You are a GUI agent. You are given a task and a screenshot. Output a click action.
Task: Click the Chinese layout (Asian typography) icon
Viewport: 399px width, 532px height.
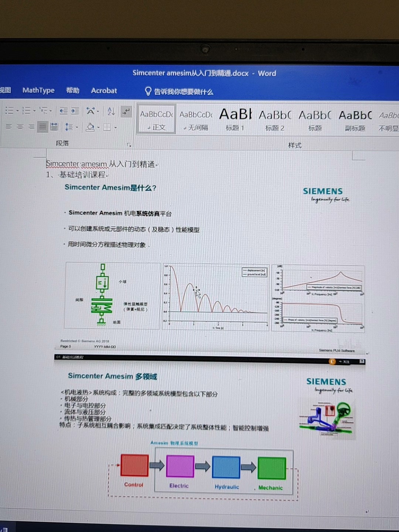tap(91, 111)
